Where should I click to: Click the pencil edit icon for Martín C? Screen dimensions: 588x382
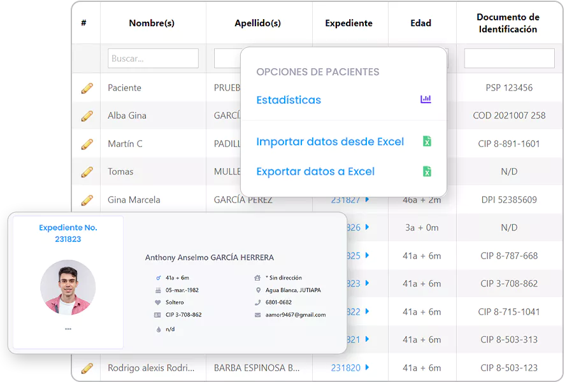pyautogui.click(x=87, y=144)
